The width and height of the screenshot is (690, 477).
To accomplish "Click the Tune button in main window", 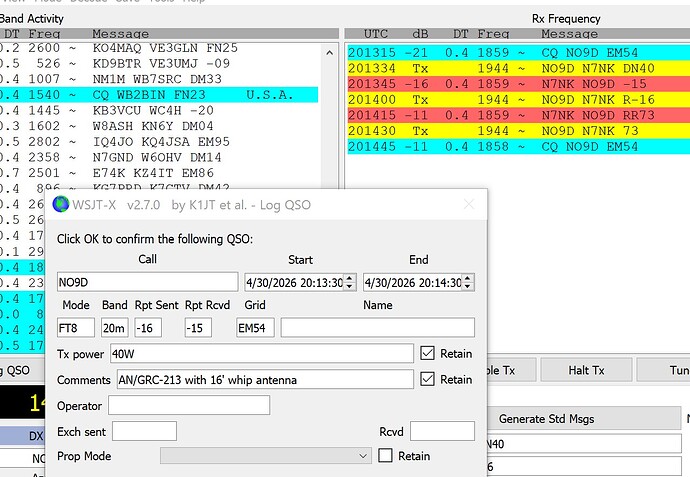I will click(x=664, y=370).
